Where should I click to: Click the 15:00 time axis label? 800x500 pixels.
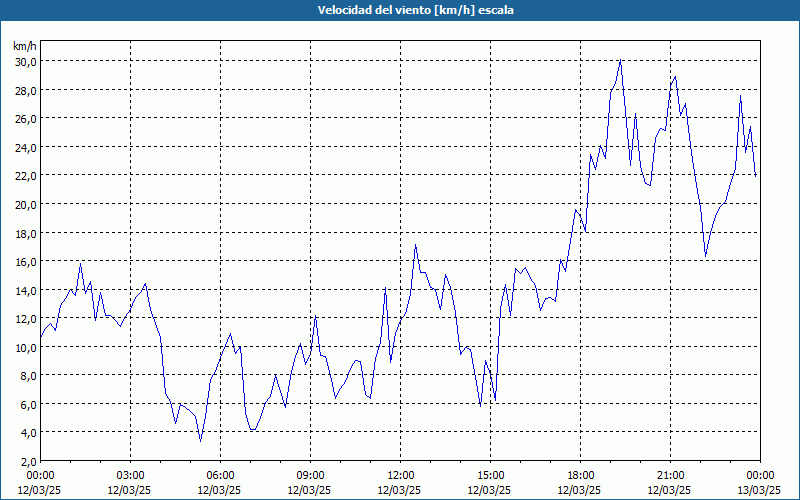tap(490, 476)
